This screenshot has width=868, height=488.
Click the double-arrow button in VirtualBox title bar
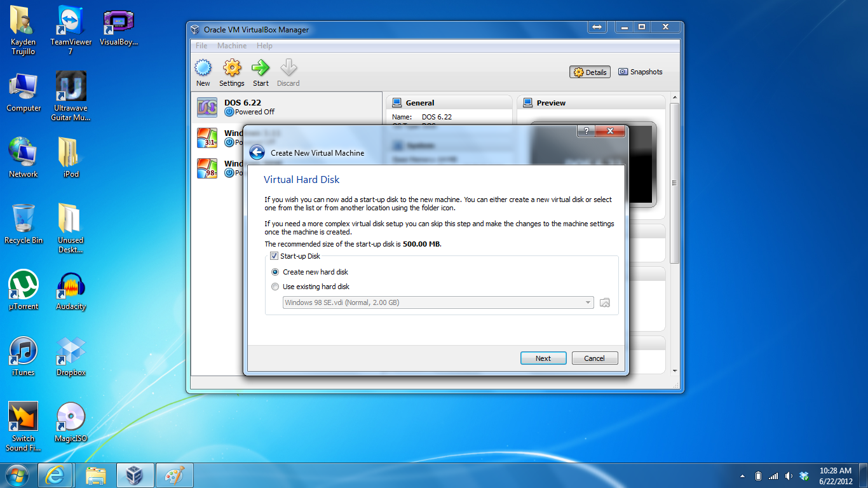point(597,27)
